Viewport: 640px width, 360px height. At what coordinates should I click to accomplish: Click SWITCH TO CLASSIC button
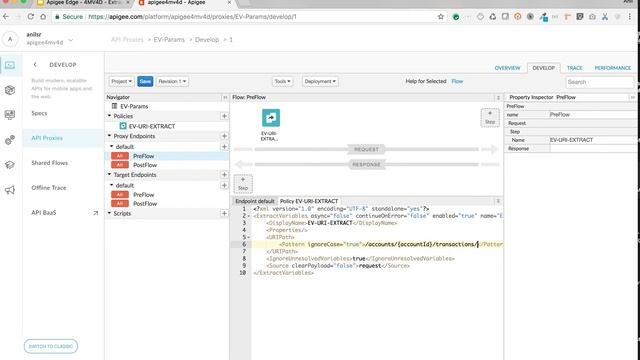pyautogui.click(x=51, y=346)
